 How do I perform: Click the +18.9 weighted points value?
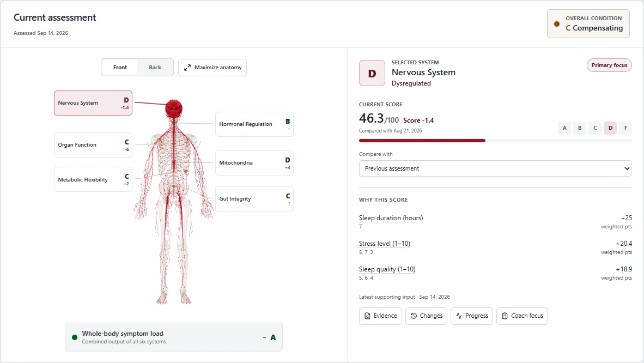tap(624, 269)
